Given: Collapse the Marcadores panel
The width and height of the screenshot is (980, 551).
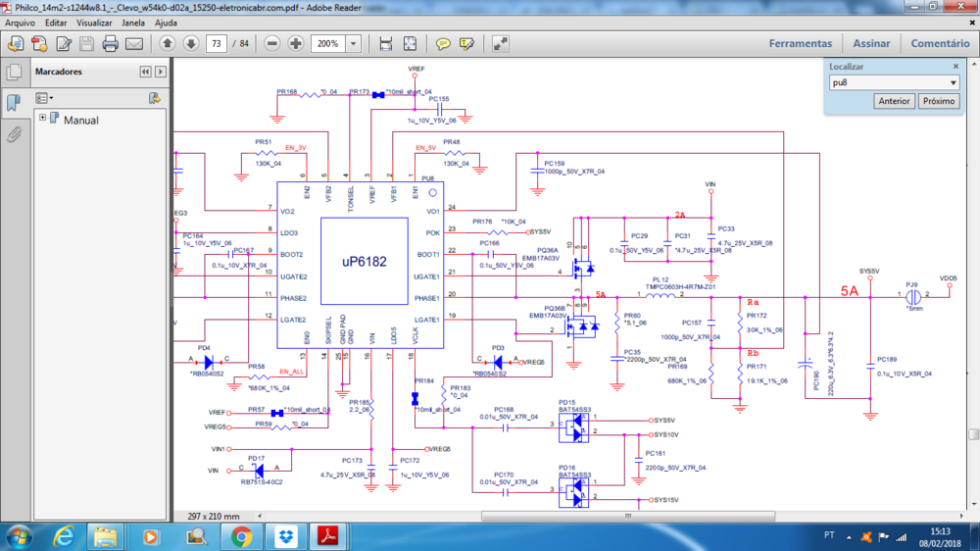Looking at the screenshot, I should coord(145,72).
